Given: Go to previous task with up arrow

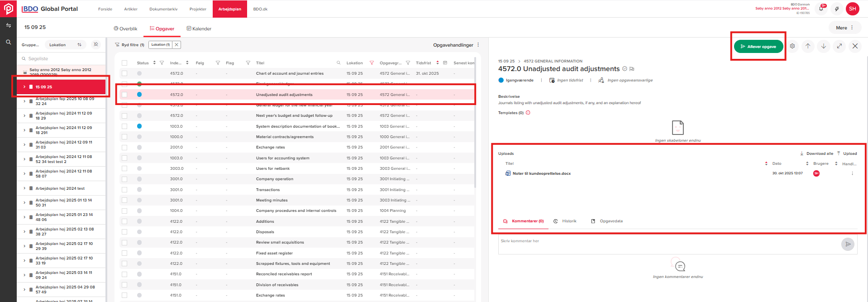Looking at the screenshot, I should pyautogui.click(x=808, y=46).
